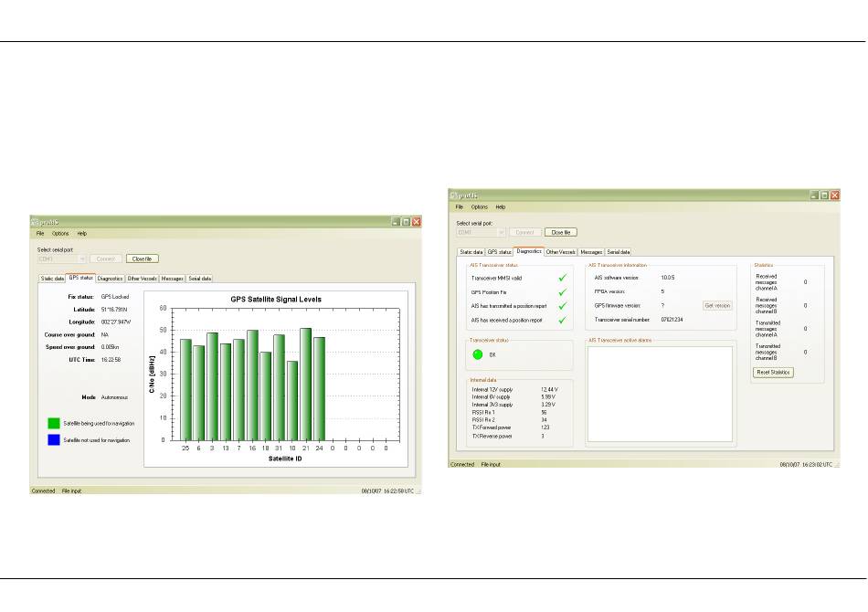Viewport: 868px width, 612px height.
Task: Click checkmark for AIS has received a position report
Action: click(x=563, y=321)
